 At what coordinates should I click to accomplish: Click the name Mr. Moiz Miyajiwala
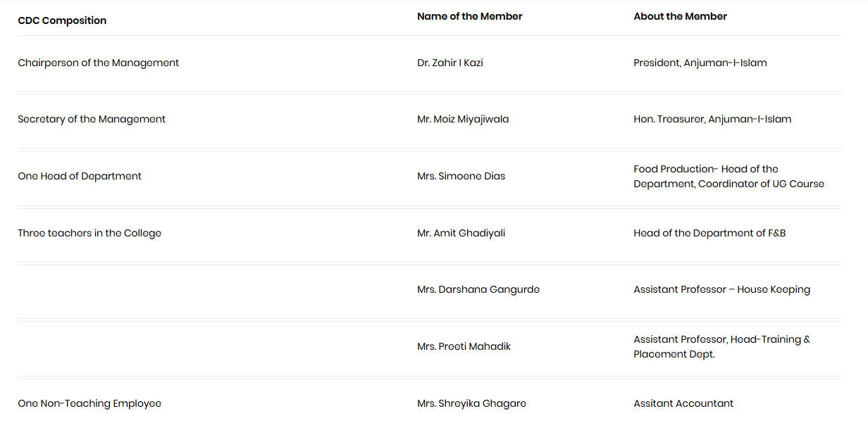462,119
